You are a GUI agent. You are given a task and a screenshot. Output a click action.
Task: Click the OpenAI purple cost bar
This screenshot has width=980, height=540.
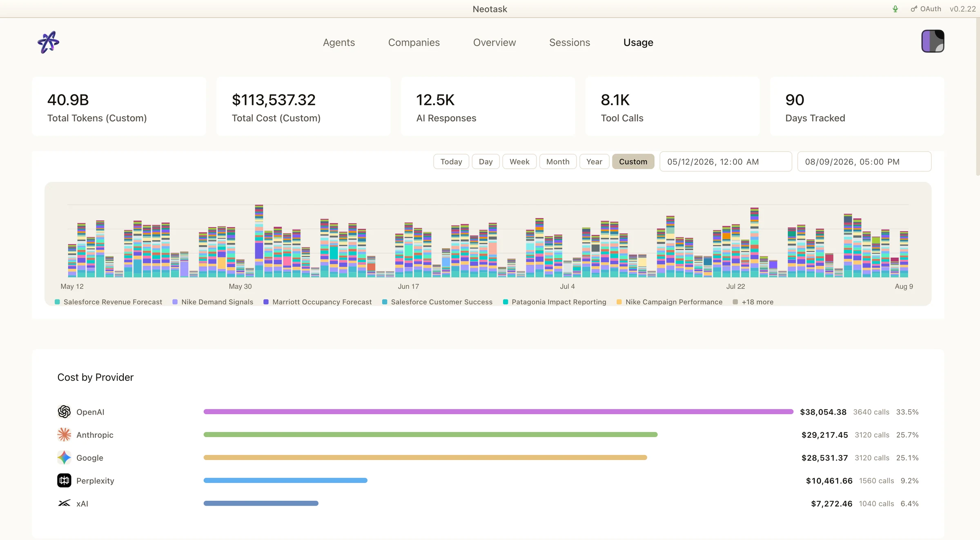click(x=498, y=412)
